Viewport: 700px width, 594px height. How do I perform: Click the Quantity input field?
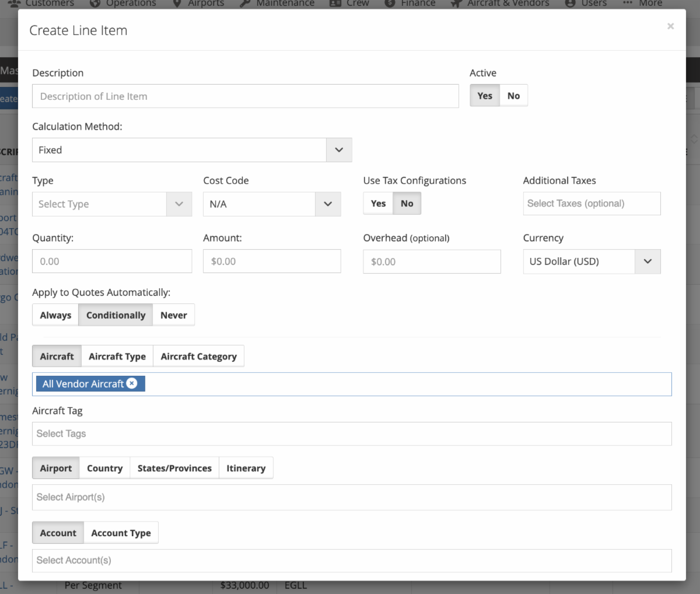[112, 261]
